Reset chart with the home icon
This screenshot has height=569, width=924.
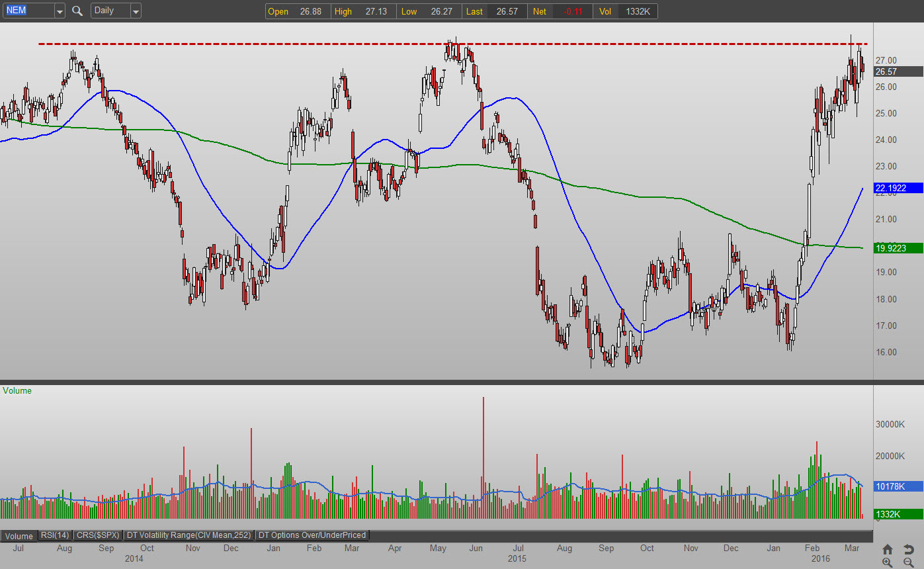pos(888,549)
